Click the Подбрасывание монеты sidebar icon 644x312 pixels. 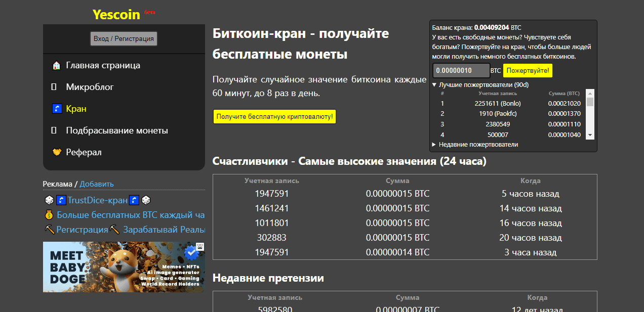[x=53, y=130]
